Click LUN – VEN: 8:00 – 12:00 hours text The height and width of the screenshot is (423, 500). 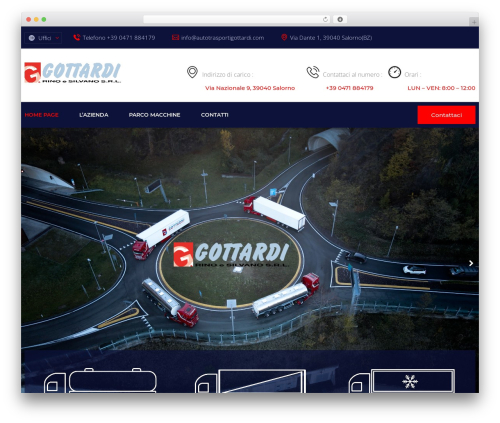[x=441, y=88]
